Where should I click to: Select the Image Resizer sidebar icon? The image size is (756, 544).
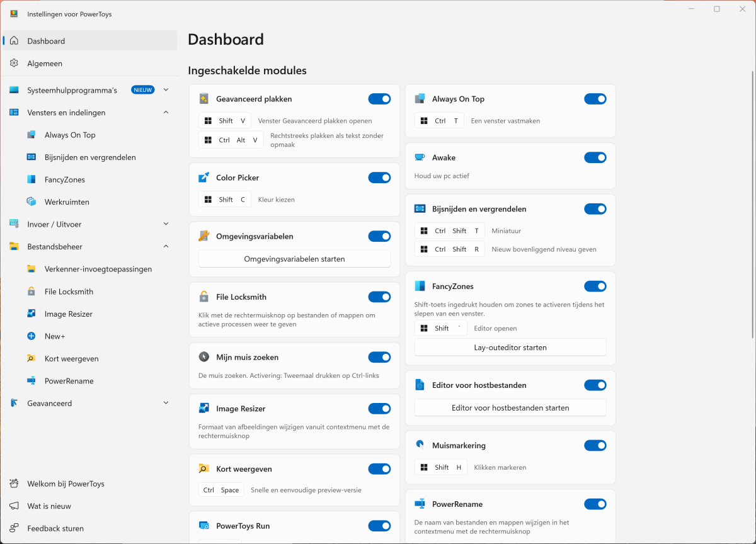[31, 314]
